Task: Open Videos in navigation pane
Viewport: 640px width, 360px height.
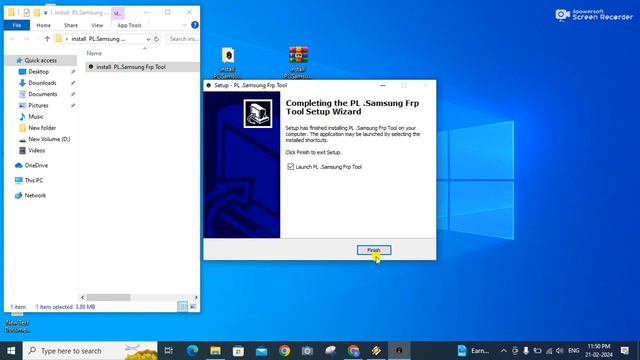Action: tap(36, 151)
